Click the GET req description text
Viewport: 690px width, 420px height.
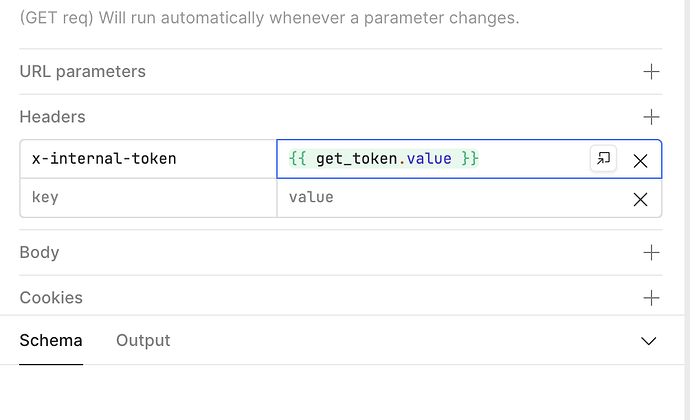click(x=269, y=18)
